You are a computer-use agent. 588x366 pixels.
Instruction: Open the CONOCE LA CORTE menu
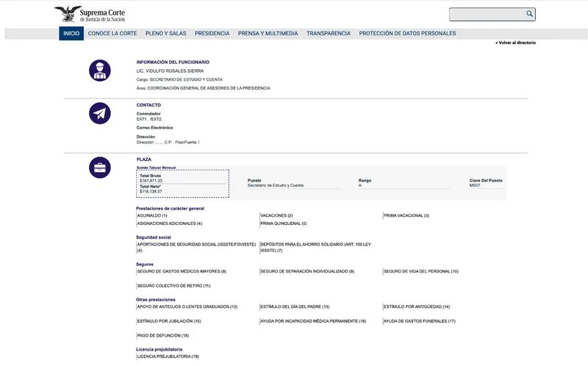click(x=112, y=34)
